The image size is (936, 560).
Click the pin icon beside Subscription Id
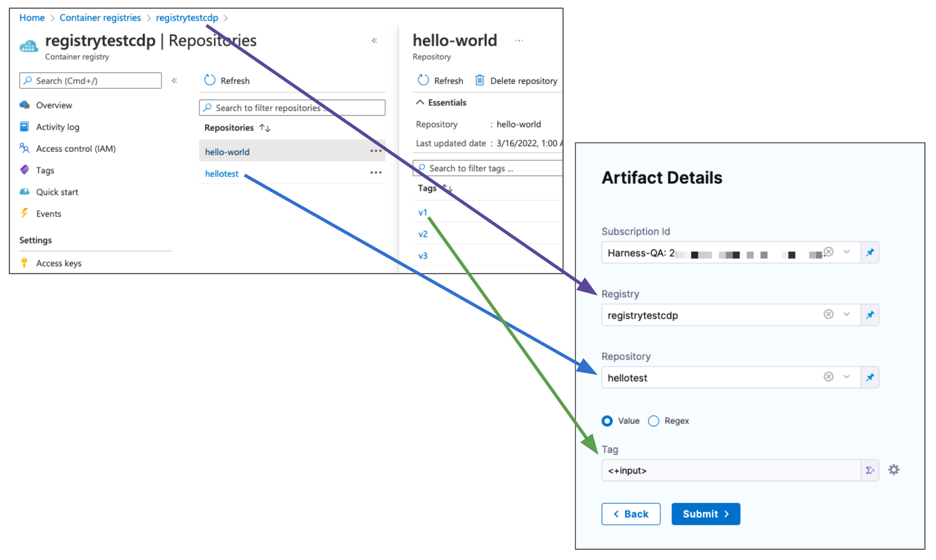870,253
